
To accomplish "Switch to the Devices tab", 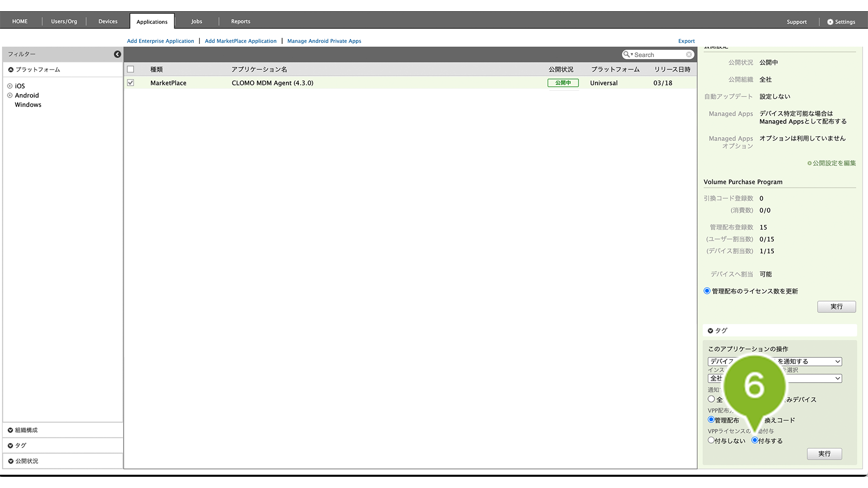I will coord(108,21).
